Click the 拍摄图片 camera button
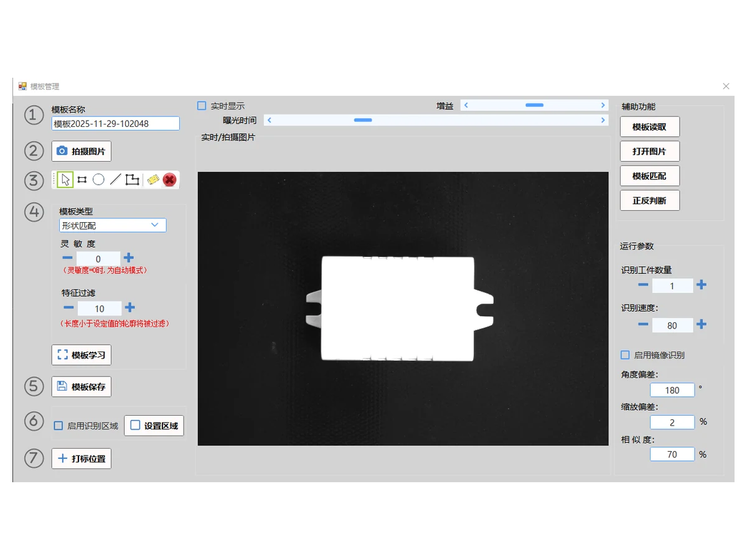This screenshot has width=747, height=560. [x=82, y=151]
